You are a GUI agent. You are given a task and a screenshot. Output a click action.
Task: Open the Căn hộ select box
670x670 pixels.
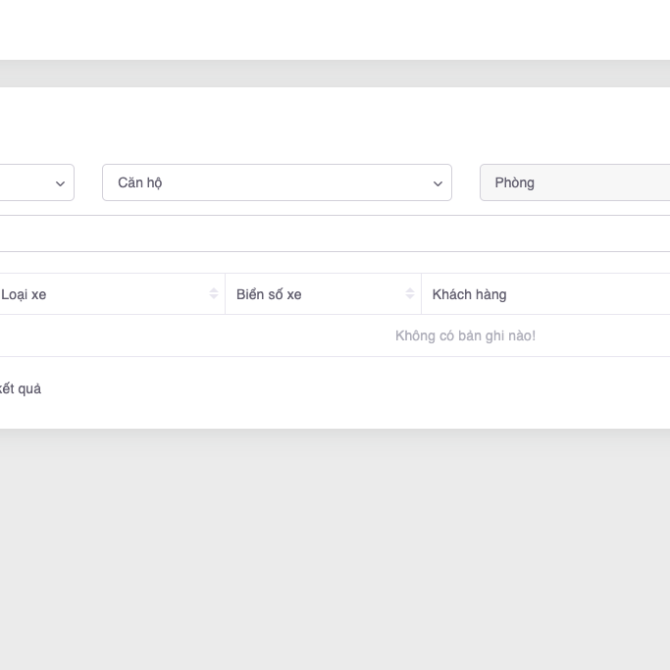pos(276,183)
